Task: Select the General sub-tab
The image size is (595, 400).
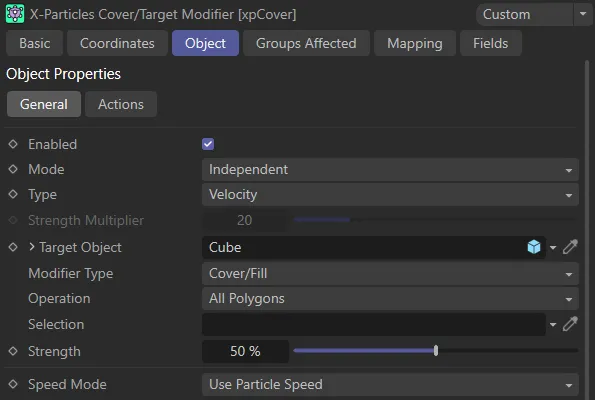Action: 44,104
